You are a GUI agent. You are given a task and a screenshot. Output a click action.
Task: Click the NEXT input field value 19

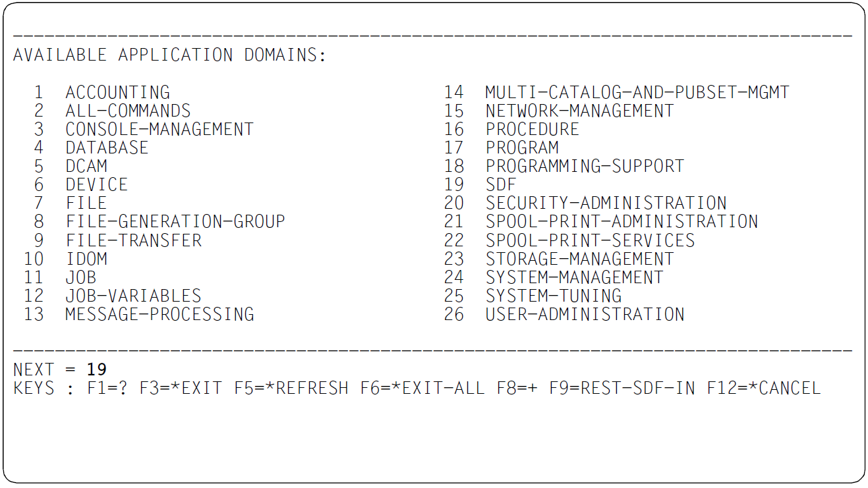(96, 369)
